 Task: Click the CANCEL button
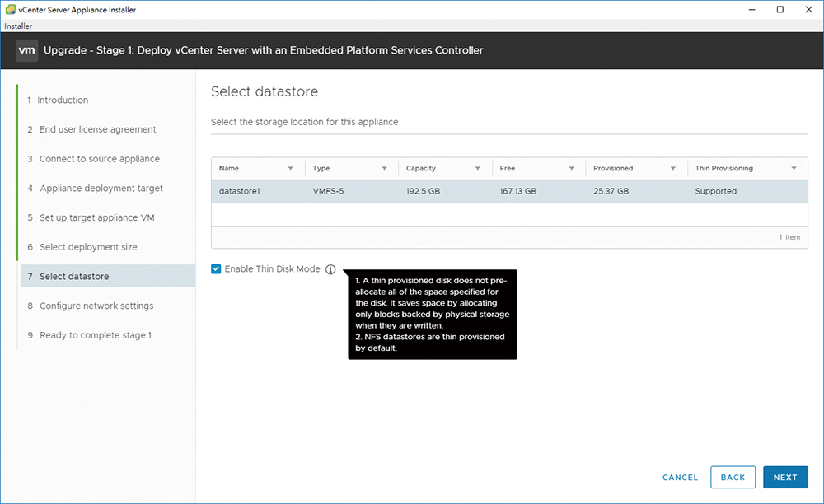[x=680, y=477]
